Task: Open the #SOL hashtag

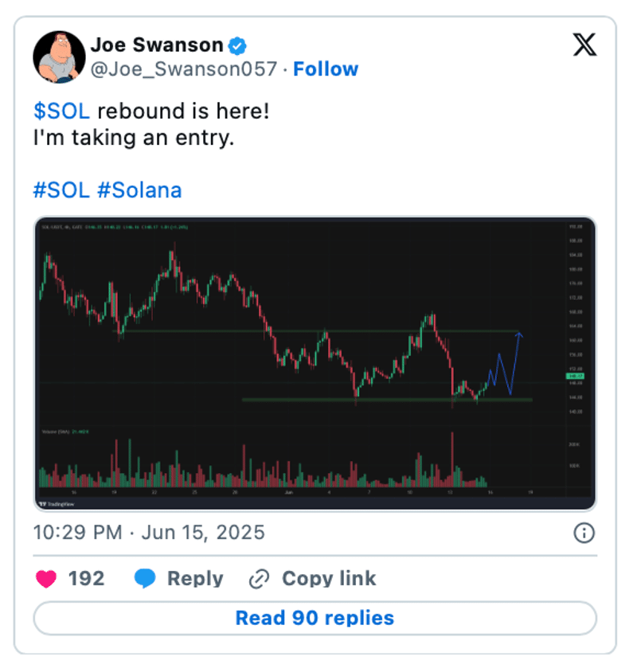Action: (x=61, y=190)
